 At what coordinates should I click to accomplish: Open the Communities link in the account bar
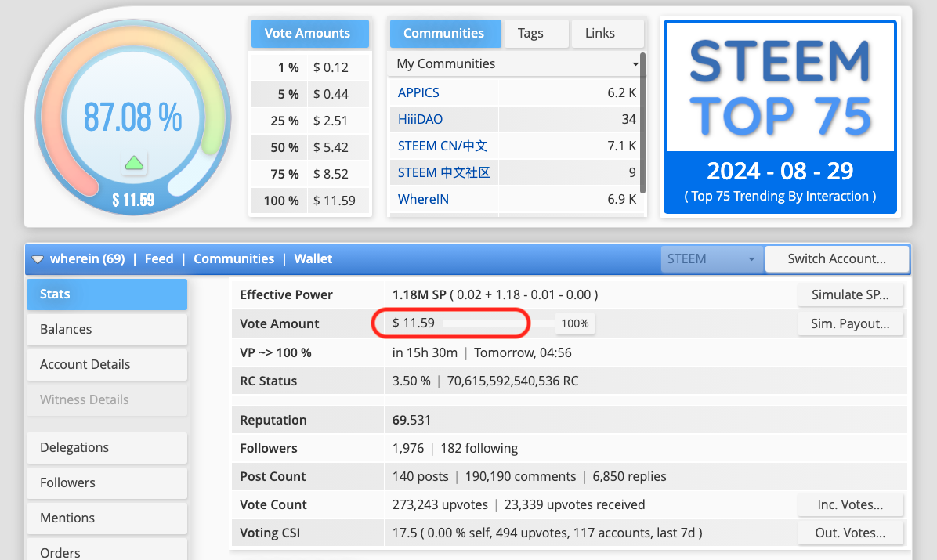click(x=233, y=258)
